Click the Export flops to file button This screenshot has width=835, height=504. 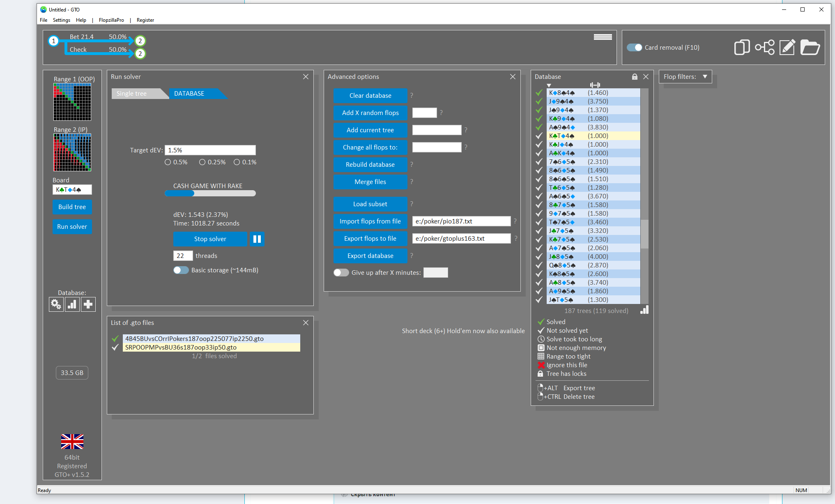(370, 239)
